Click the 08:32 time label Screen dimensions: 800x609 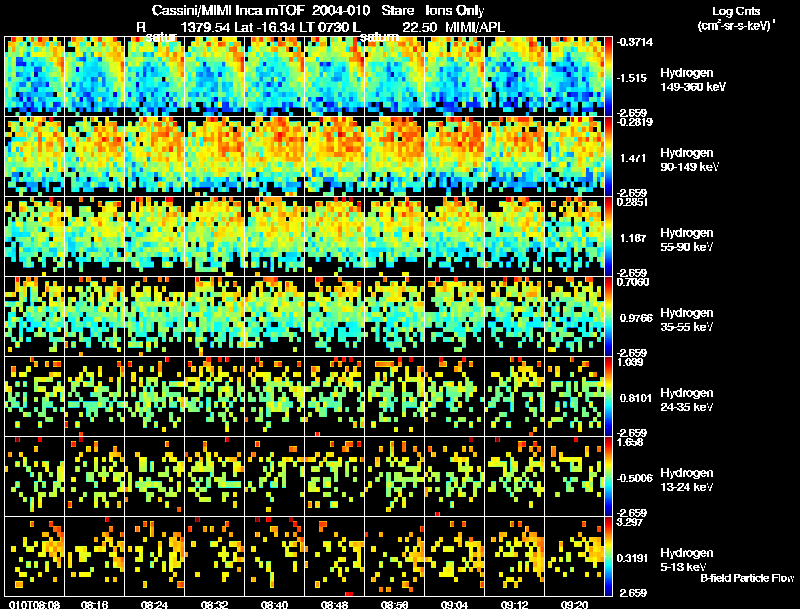click(x=214, y=604)
